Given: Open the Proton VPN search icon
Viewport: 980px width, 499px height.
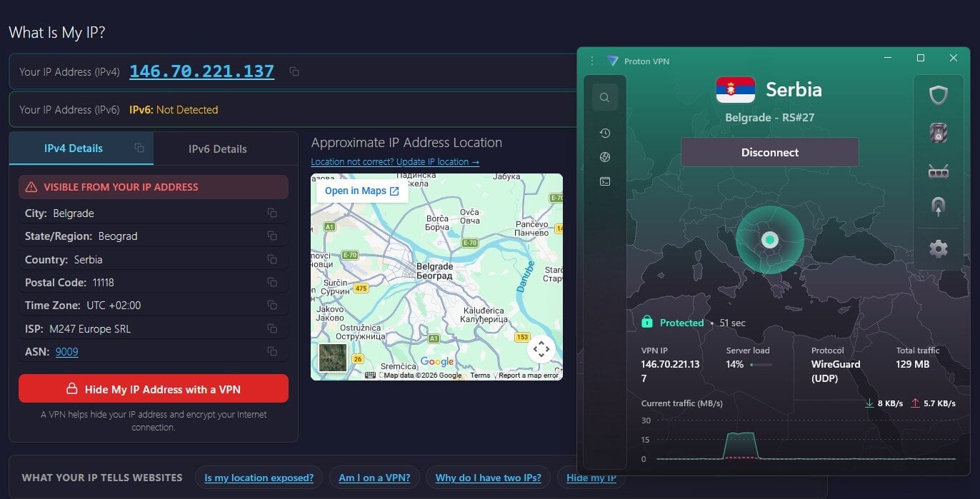Looking at the screenshot, I should tap(605, 98).
